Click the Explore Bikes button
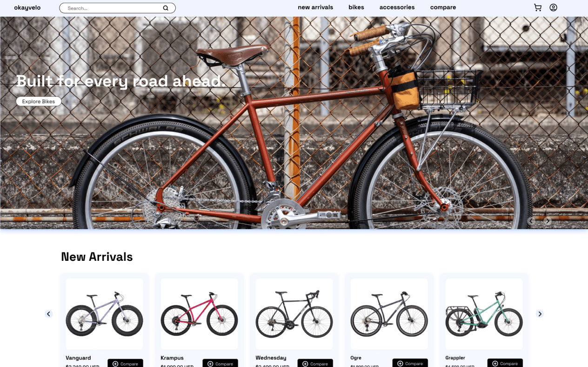This screenshot has width=588, height=367. coord(39,102)
